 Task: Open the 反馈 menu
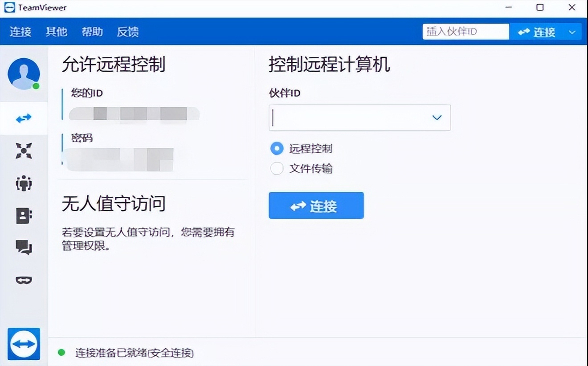click(x=128, y=32)
